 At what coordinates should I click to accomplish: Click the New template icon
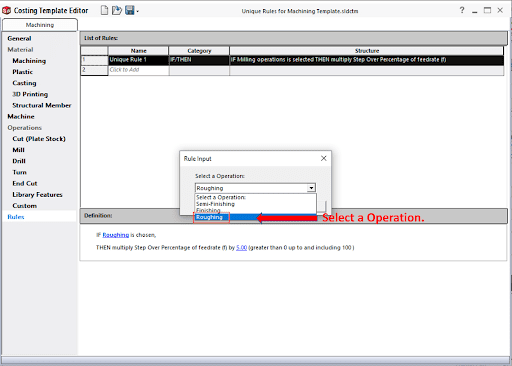coord(104,10)
